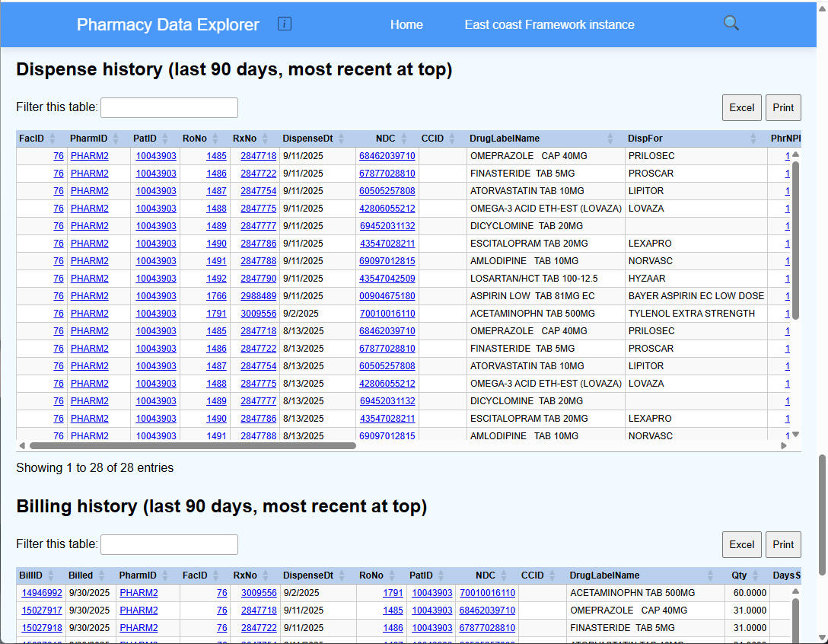The image size is (828, 644).
Task: Sort dispense table by FacID column arrows
Action: [53, 139]
